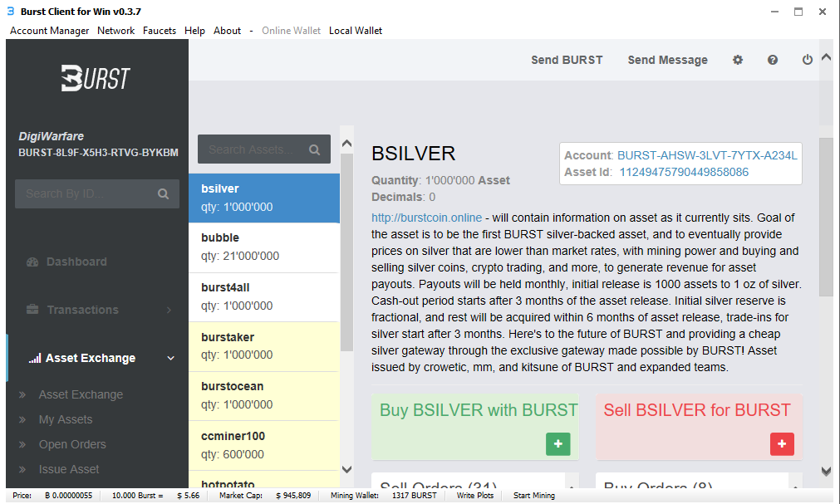Click the Asset Id number link
Screen dimensions: 840x504
684,172
